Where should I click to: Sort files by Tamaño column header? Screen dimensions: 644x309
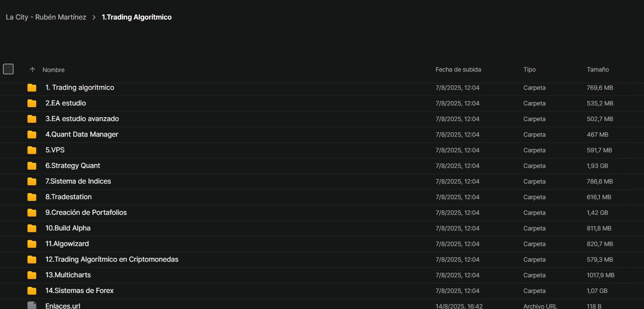coord(598,69)
